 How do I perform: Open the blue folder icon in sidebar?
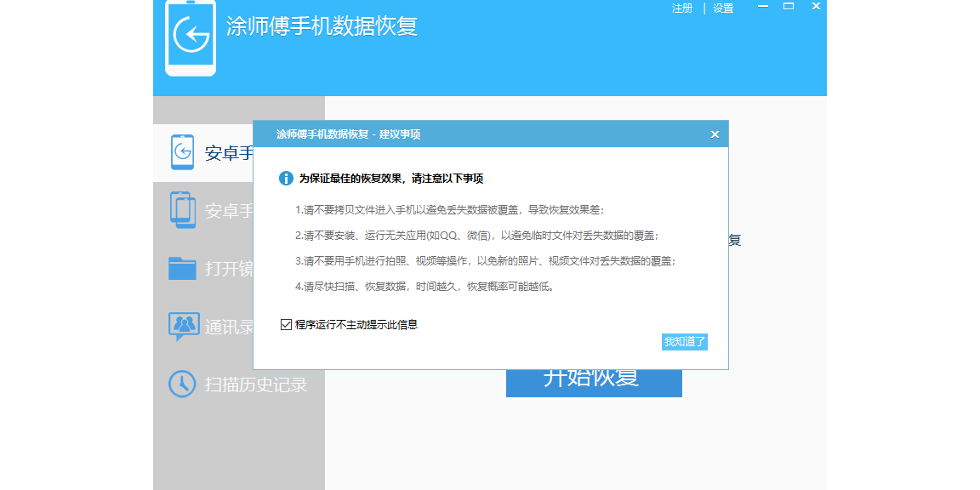click(x=183, y=268)
